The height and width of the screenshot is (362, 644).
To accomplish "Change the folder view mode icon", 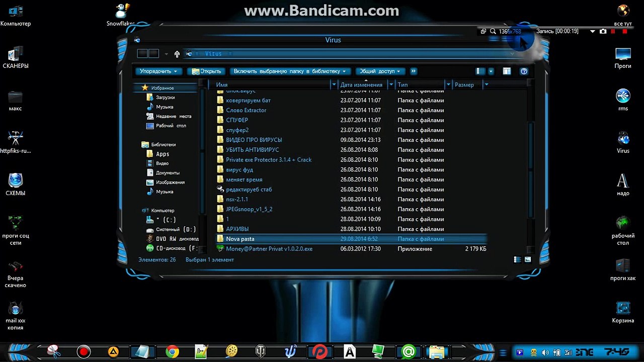I will (x=480, y=71).
